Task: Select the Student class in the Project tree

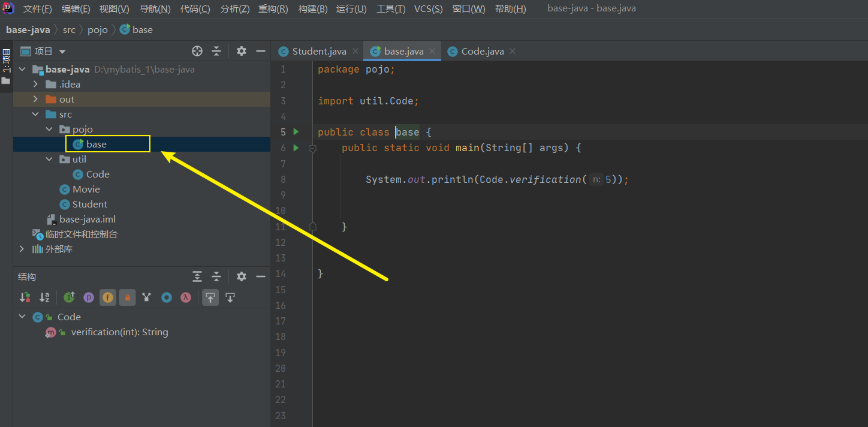Action: point(83,204)
